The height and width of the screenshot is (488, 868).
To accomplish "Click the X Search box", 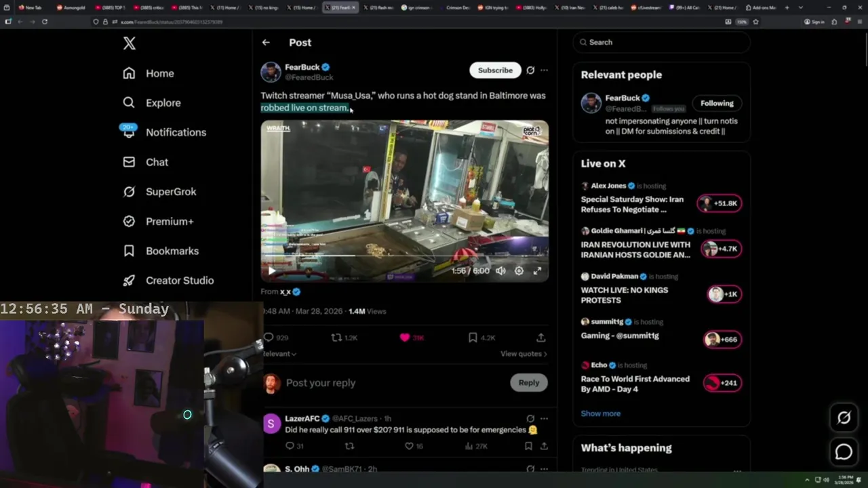I will pos(661,42).
